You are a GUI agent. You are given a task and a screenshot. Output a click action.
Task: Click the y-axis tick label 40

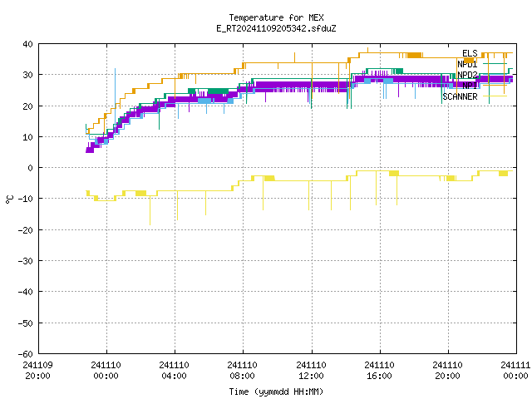tap(27, 44)
